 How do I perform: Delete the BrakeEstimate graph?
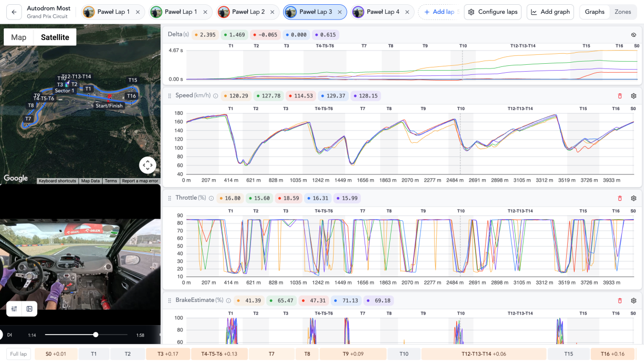click(619, 300)
